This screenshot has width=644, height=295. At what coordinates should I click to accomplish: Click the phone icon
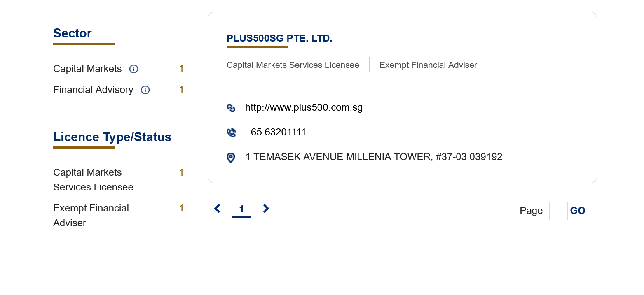tap(231, 132)
